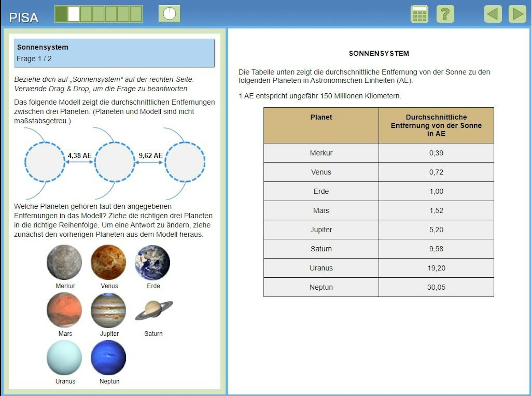Click the Saturn distance value 9,58
Viewport: 532px width, 396px height.
click(x=436, y=249)
